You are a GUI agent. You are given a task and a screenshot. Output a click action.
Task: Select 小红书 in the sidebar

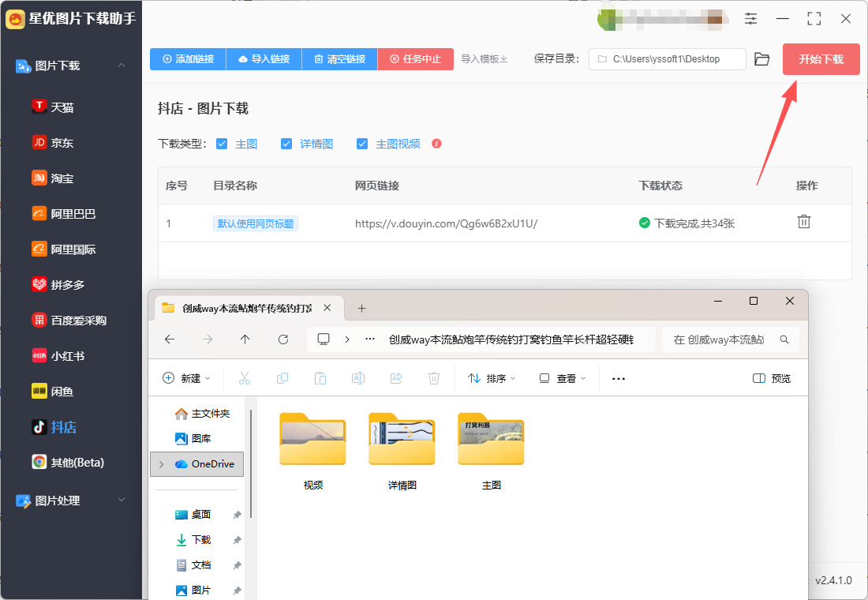58,356
